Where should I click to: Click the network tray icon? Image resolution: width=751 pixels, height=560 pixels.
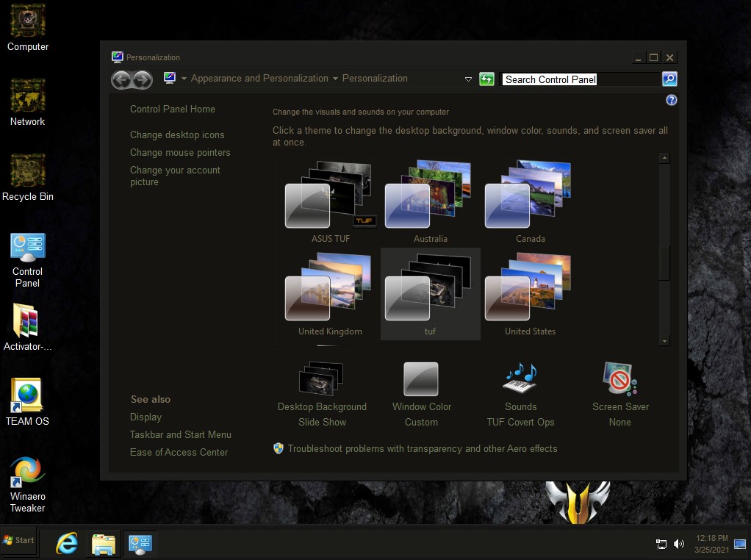(x=661, y=544)
